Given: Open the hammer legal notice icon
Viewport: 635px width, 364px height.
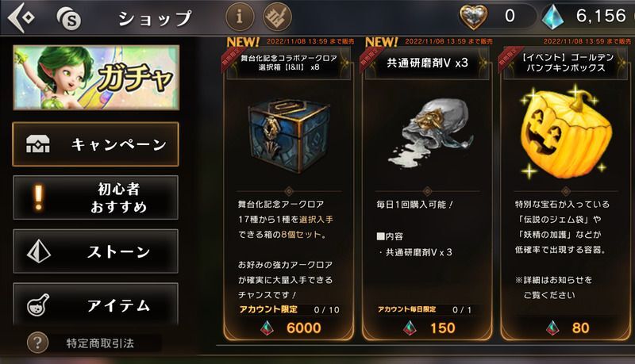Looking at the screenshot, I should pos(277,17).
